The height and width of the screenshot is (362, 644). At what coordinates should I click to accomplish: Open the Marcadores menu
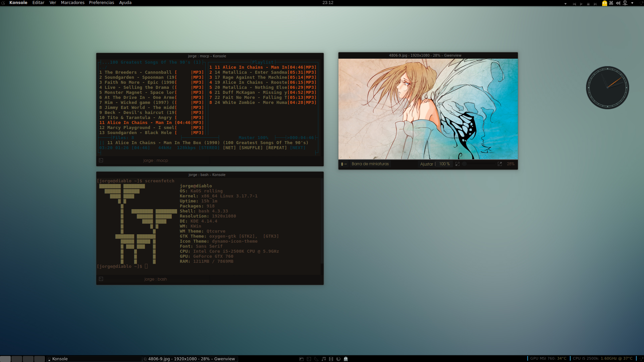[x=72, y=3]
